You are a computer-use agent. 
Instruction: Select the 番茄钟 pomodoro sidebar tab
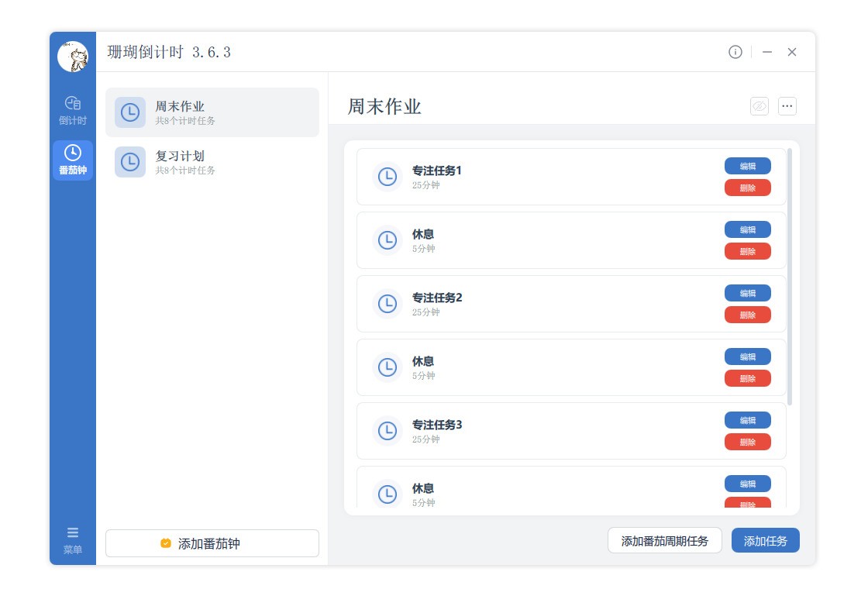[73, 160]
